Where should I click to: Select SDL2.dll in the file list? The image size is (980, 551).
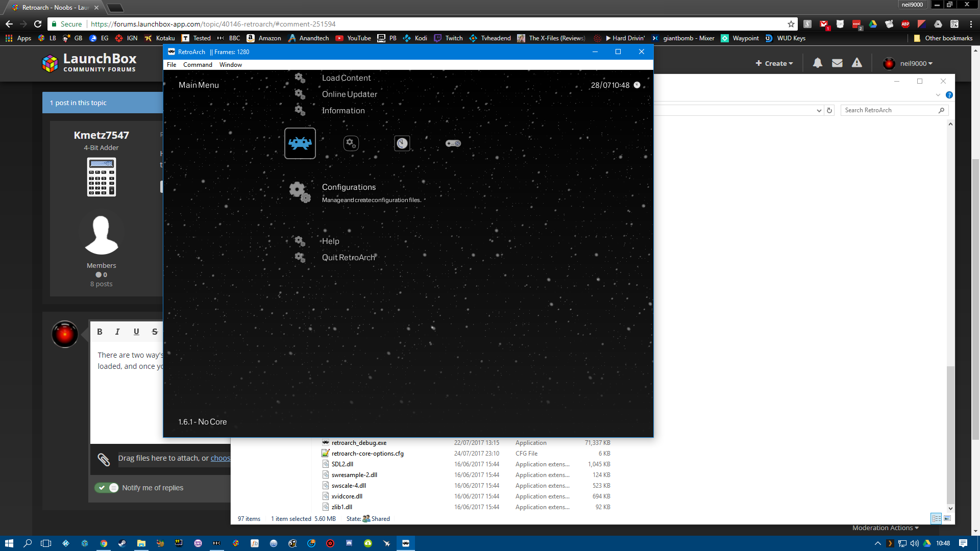(x=342, y=464)
